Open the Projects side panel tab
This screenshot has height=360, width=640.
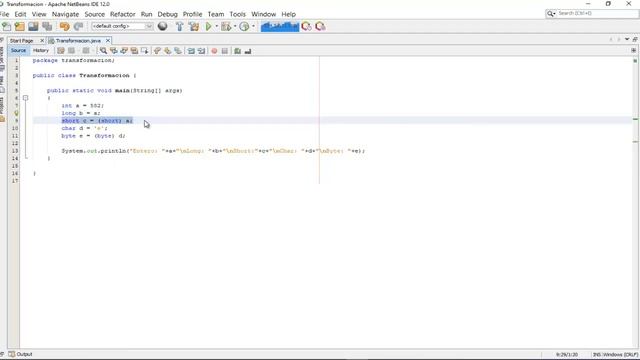coord(2,108)
